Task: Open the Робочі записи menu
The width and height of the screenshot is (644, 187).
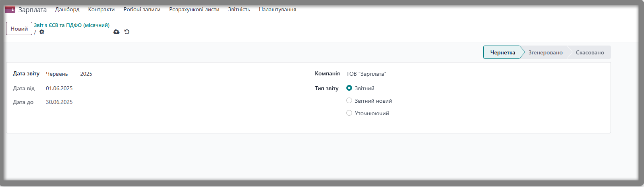Action: pos(142,9)
